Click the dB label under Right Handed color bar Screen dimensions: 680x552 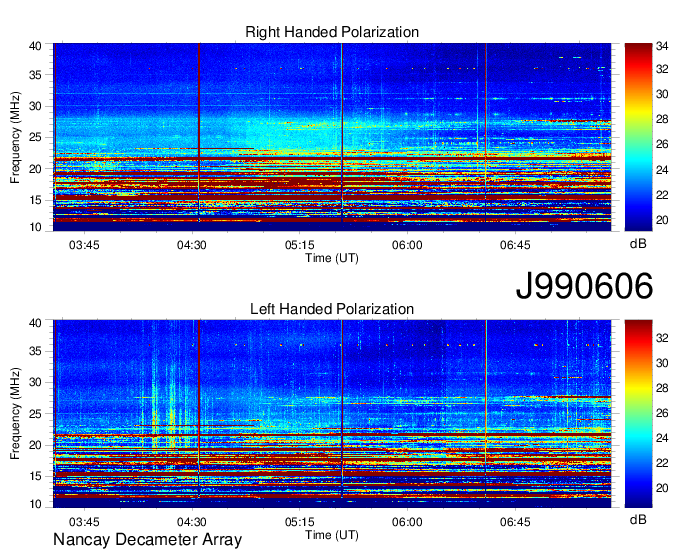point(638,244)
